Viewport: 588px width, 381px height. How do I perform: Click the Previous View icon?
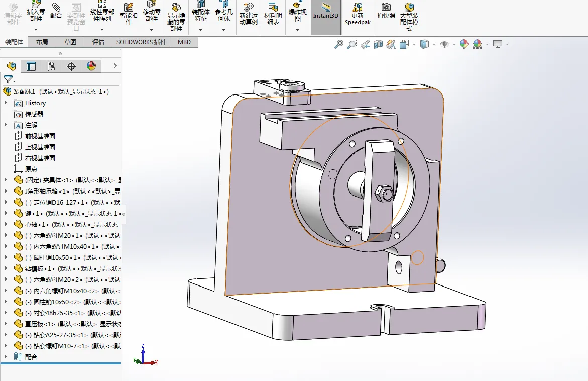365,45
